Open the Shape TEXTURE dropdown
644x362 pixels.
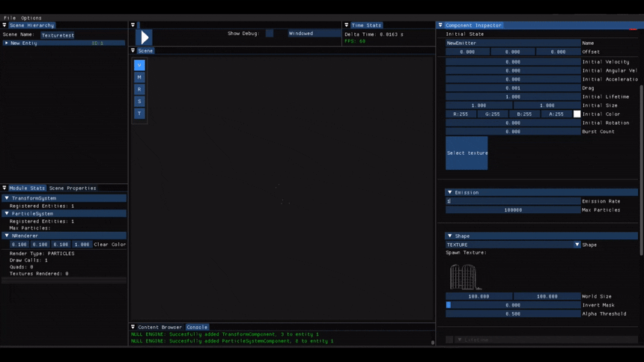click(x=514, y=245)
